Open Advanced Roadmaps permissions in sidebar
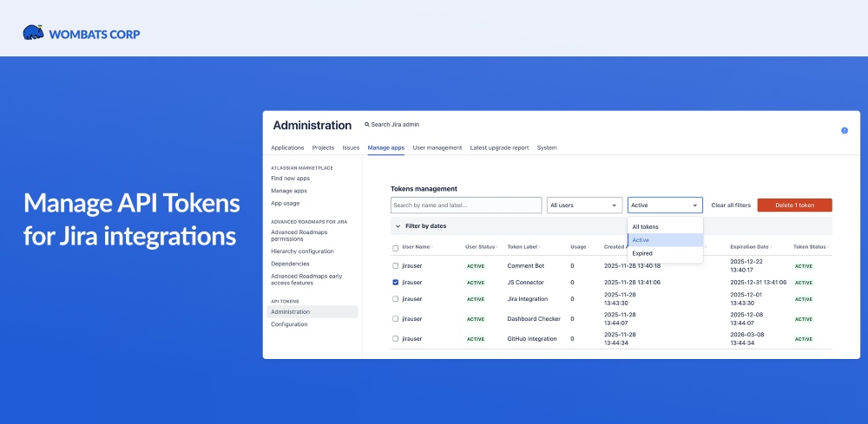This screenshot has width=868, height=424. click(x=299, y=236)
